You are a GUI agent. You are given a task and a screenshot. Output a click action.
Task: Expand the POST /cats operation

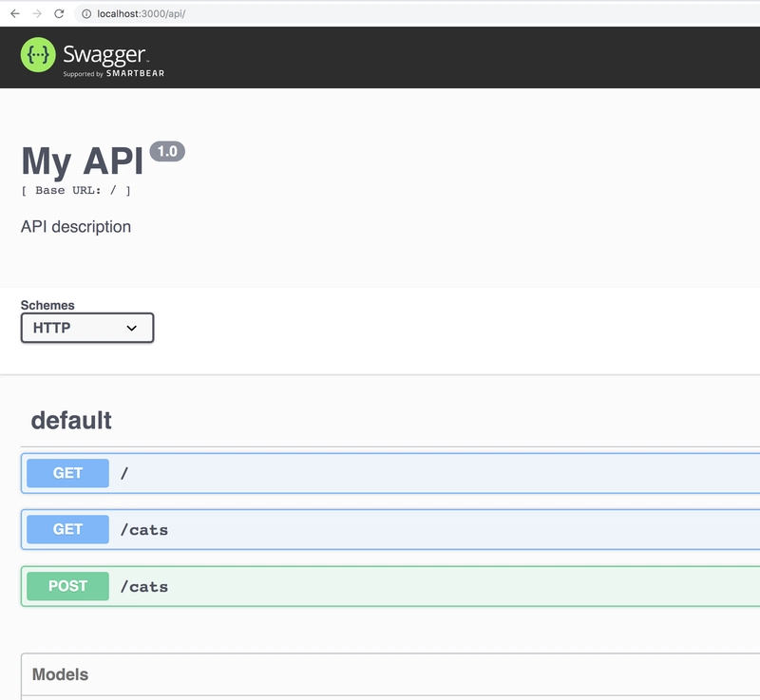click(x=390, y=586)
